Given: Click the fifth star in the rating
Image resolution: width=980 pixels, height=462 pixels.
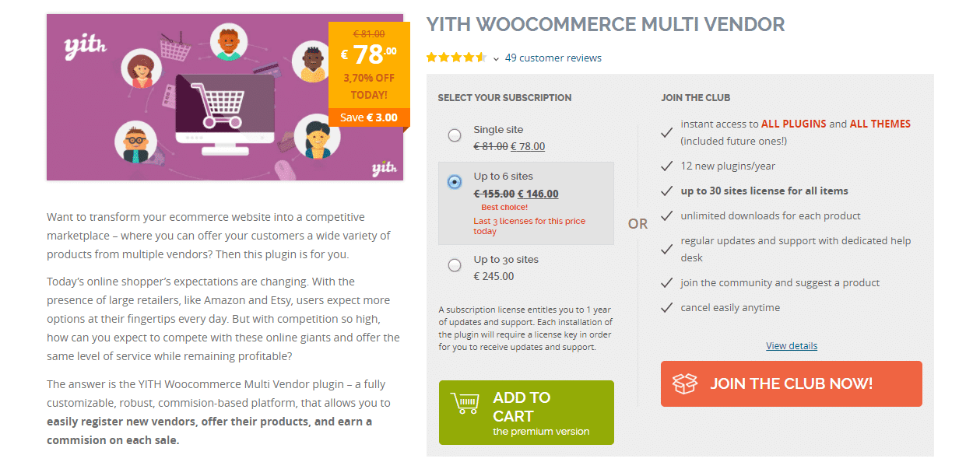Looking at the screenshot, I should (479, 57).
